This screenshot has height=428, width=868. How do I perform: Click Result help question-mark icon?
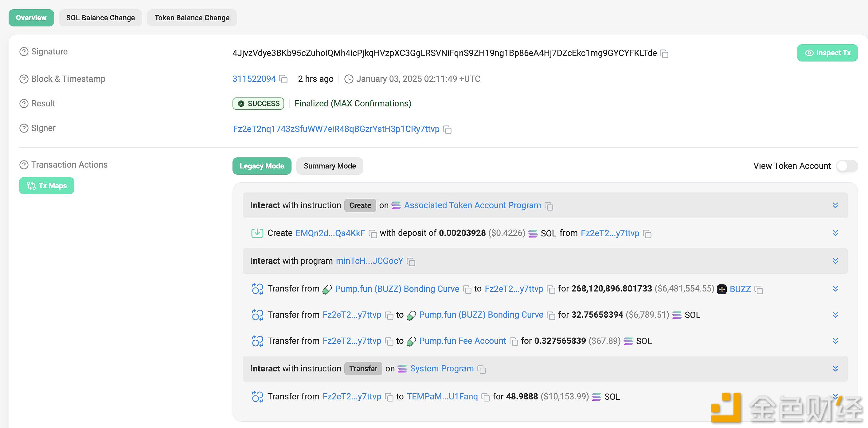click(x=24, y=104)
